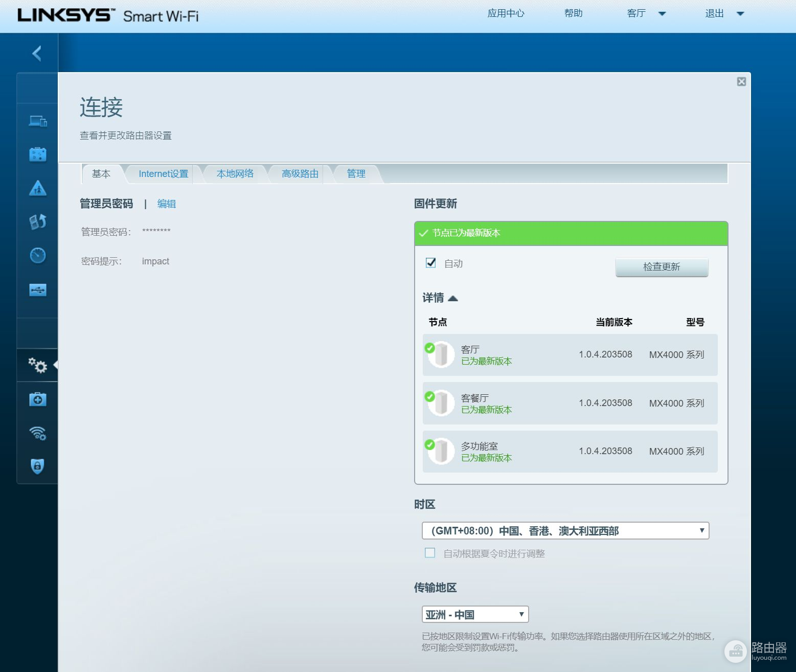Screen dimensions: 796x672
Task: Open the Security shield lock icon
Action: [38, 466]
